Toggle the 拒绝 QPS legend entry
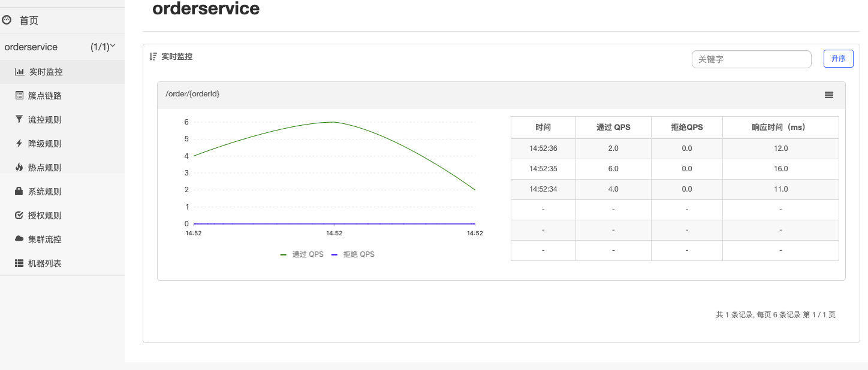The height and width of the screenshot is (370, 868). [x=352, y=254]
